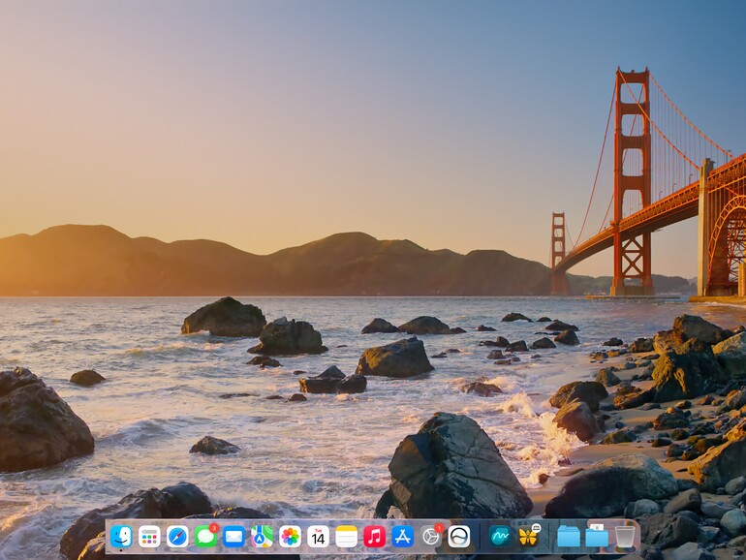Screen dimensions: 746x560
Task: Open Messages app with 3 unread
Action: [x=206, y=536]
